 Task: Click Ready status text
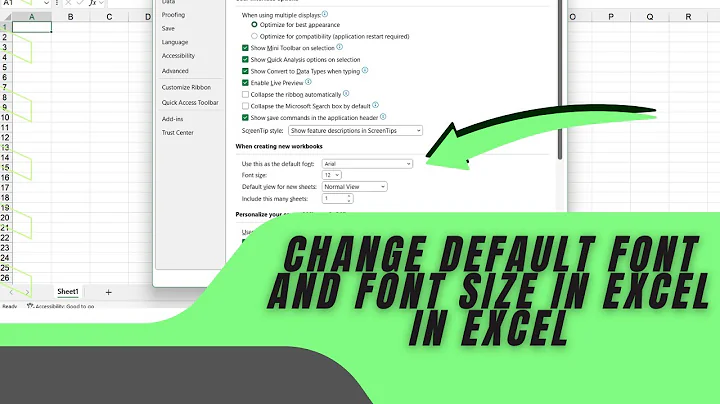click(x=10, y=306)
